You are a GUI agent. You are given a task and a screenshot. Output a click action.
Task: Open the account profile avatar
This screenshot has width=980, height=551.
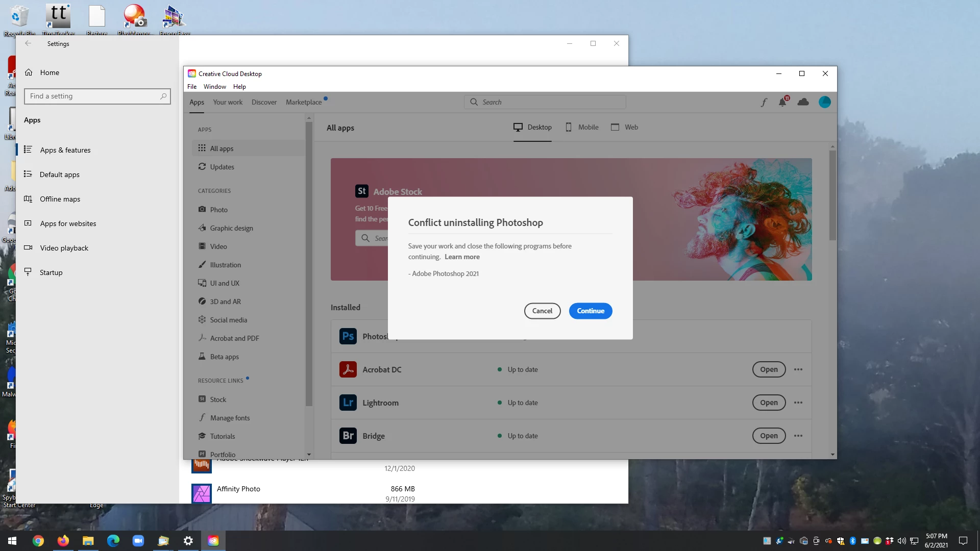tap(824, 102)
